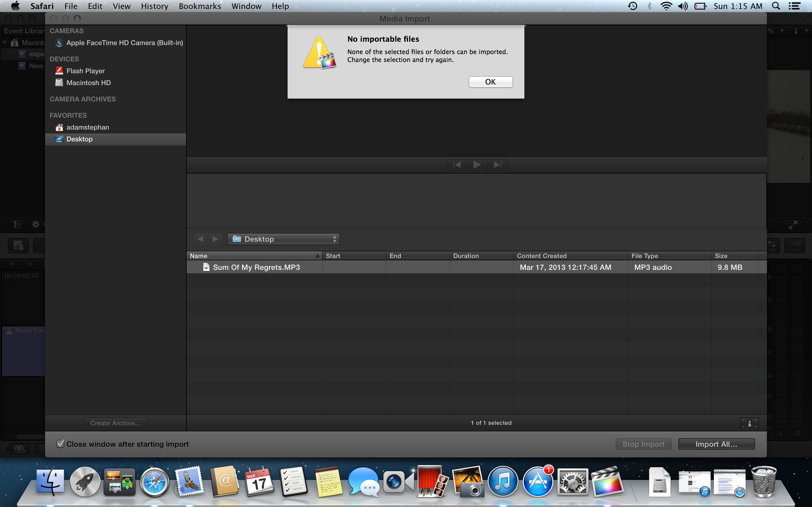812x507 pixels.
Task: Click the Import All button
Action: 716,444
